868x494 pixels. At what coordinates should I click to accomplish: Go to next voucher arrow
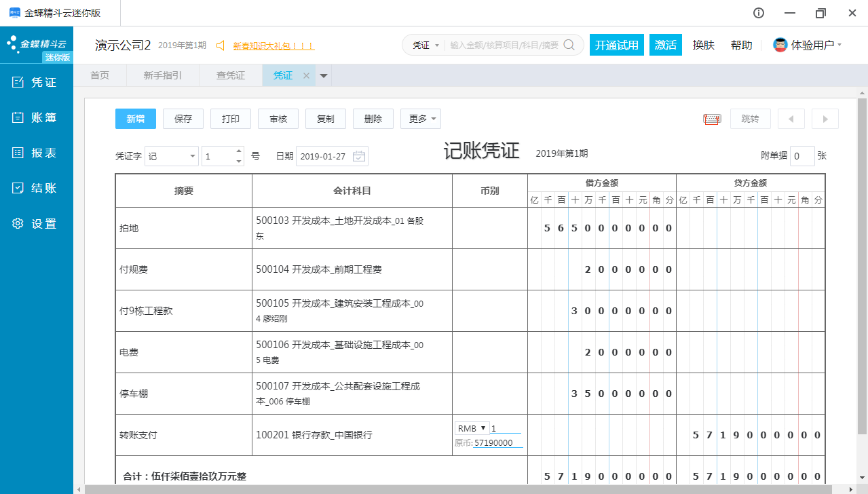(x=825, y=119)
